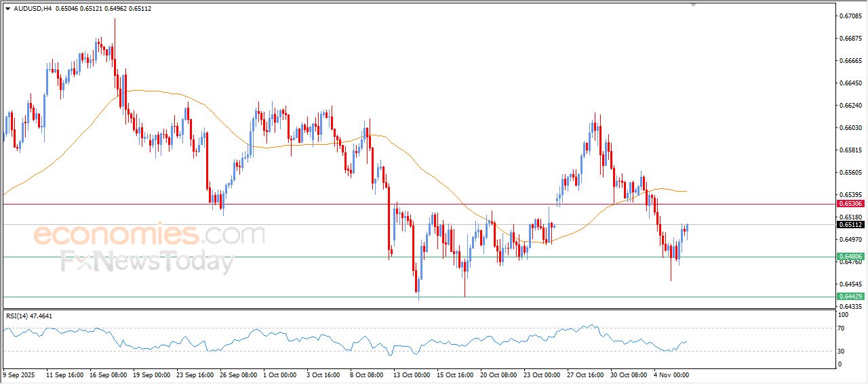Click the 4 Nov 00:00 date on time axis
The height and width of the screenshot is (384, 868).
click(671, 374)
